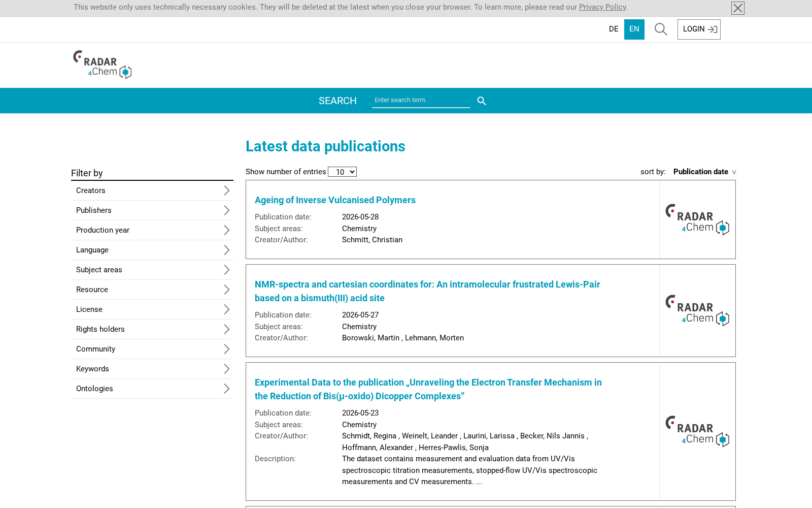The image size is (812, 508).
Task: Submit search with the blue bar magnifier
Action: pos(482,101)
